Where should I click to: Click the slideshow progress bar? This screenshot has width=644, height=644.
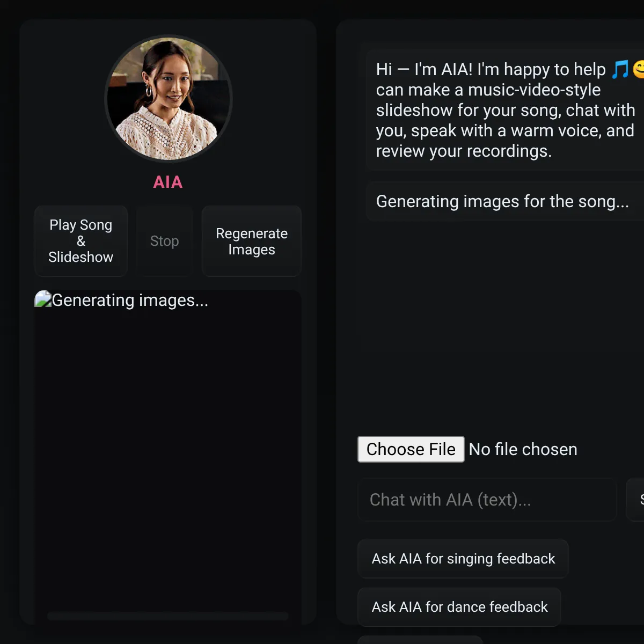click(168, 616)
